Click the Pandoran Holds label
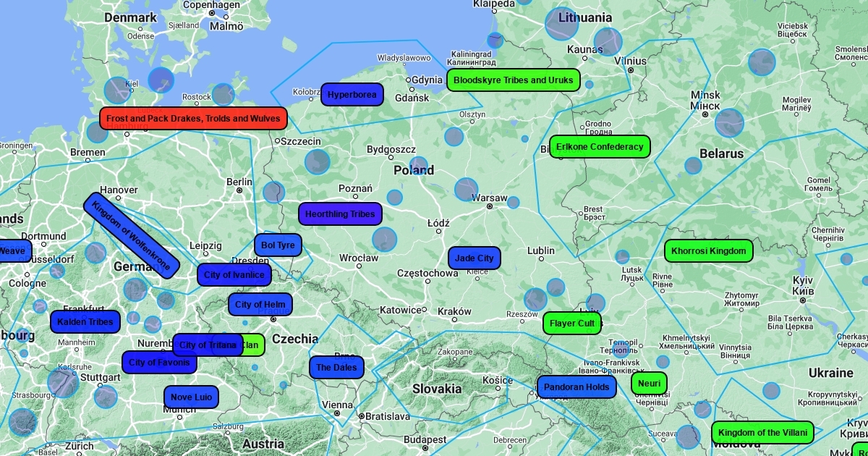 [576, 387]
